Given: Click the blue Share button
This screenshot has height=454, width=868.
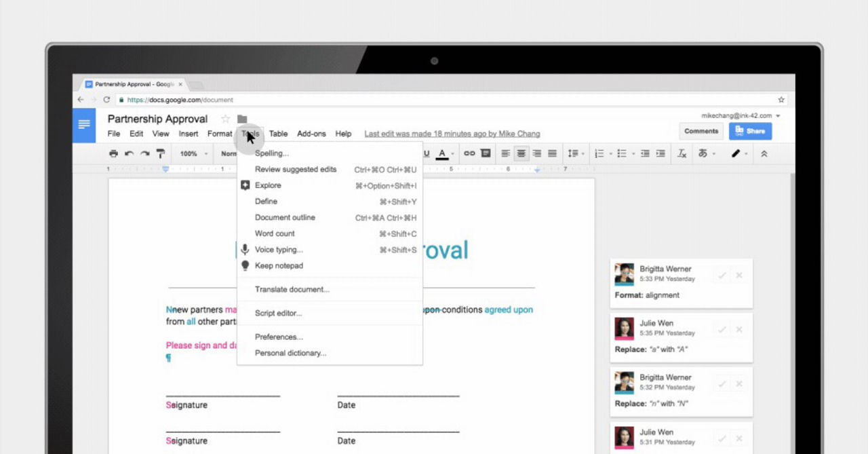Looking at the screenshot, I should (750, 130).
